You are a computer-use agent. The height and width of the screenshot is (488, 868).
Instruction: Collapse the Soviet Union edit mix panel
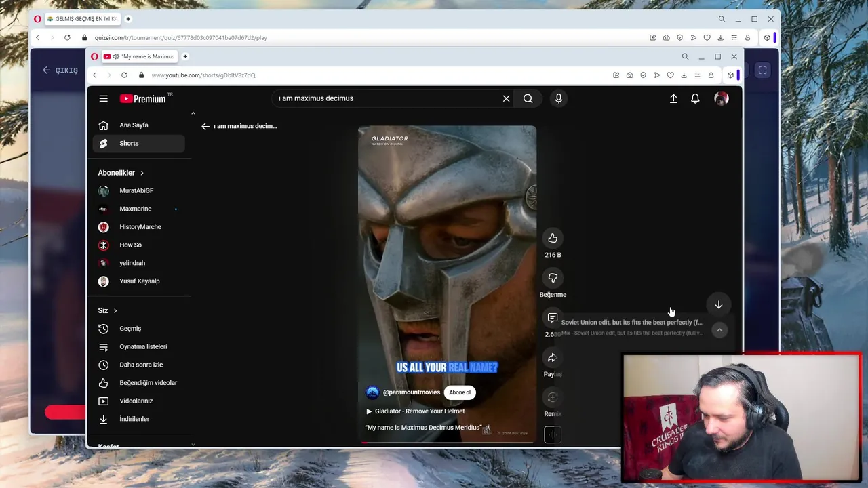(x=719, y=330)
